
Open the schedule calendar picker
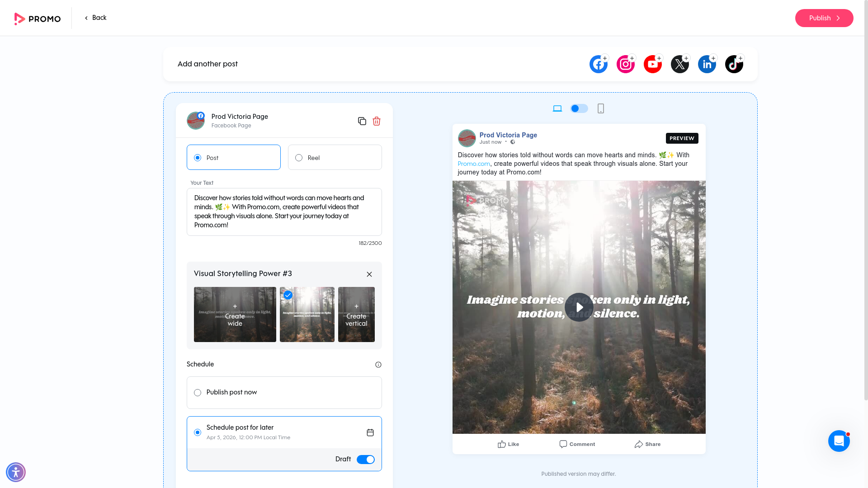(x=370, y=432)
